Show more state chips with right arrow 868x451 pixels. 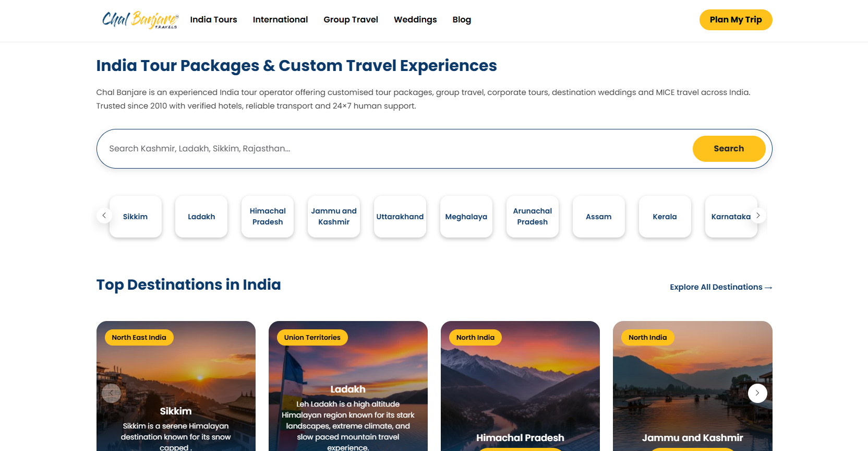tap(758, 216)
